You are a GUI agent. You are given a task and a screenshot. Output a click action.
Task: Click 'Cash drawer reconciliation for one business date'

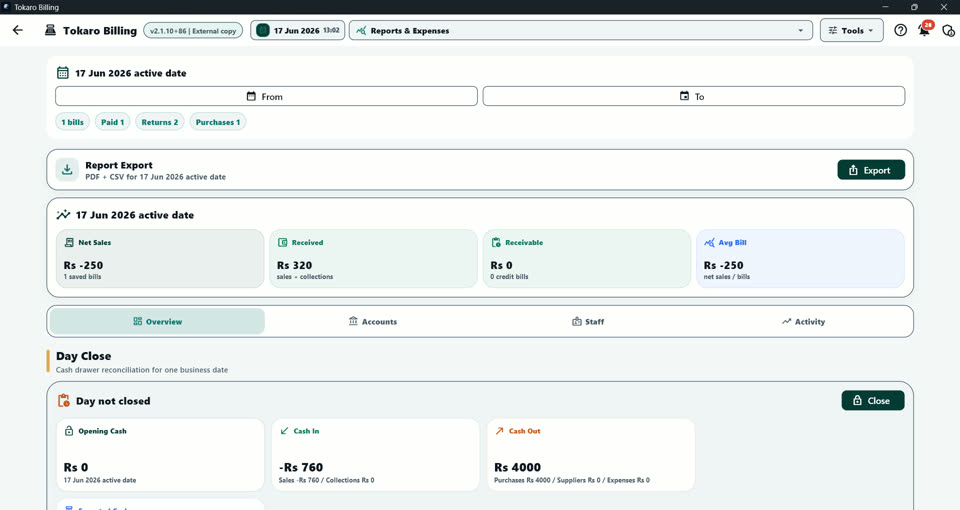(142, 370)
